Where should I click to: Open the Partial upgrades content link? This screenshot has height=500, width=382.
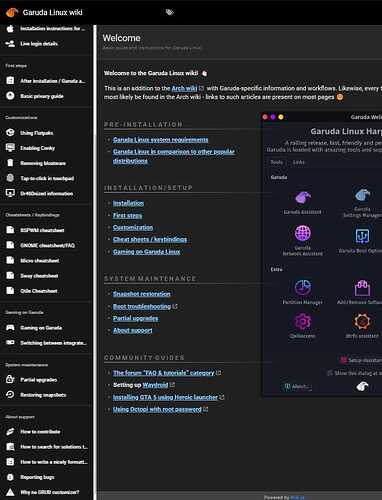coord(135,318)
